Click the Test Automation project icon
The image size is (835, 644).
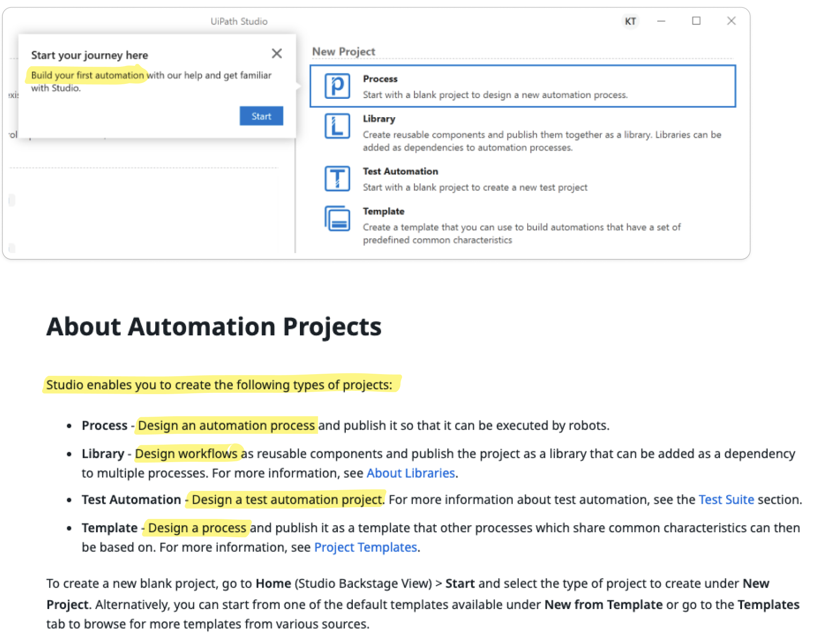tap(337, 179)
